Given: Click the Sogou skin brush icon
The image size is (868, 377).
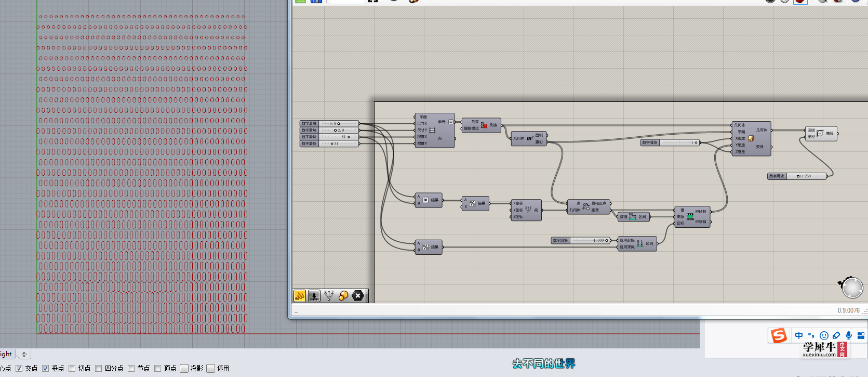Looking at the screenshot, I should [x=836, y=335].
